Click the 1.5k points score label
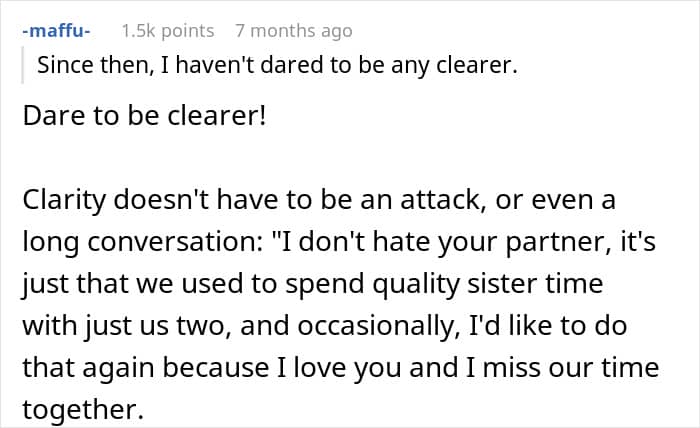This screenshot has height=428, width=700. [x=168, y=31]
